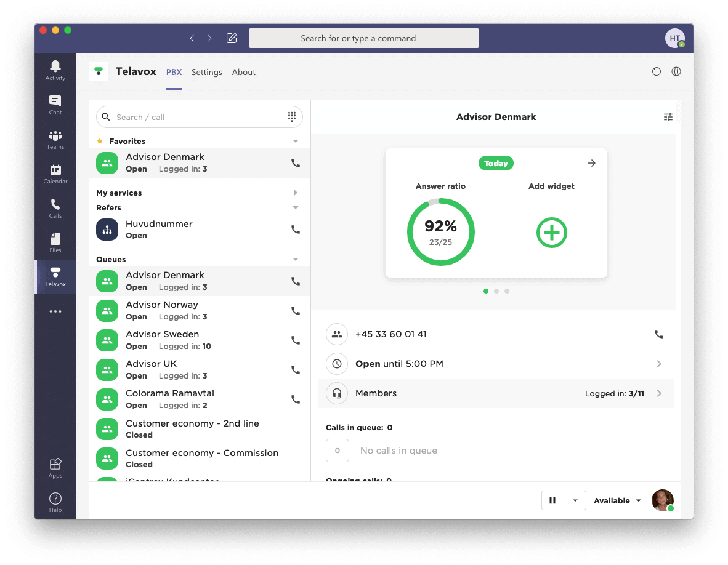Open the Available status dropdown
This screenshot has width=728, height=565.
click(618, 500)
